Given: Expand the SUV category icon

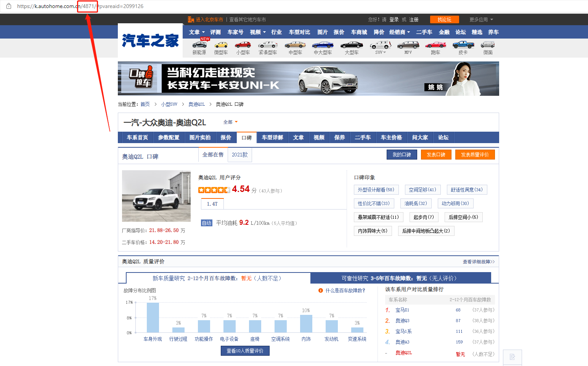Looking at the screenshot, I should 381,45.
